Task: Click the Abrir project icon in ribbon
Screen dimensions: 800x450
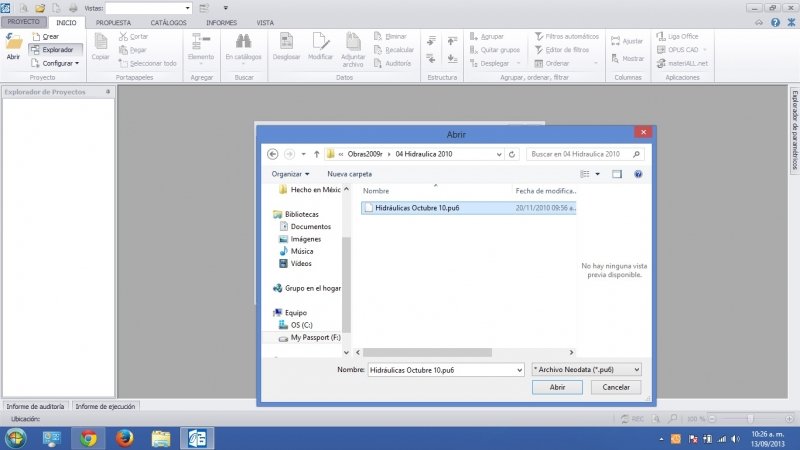Action: click(13, 46)
